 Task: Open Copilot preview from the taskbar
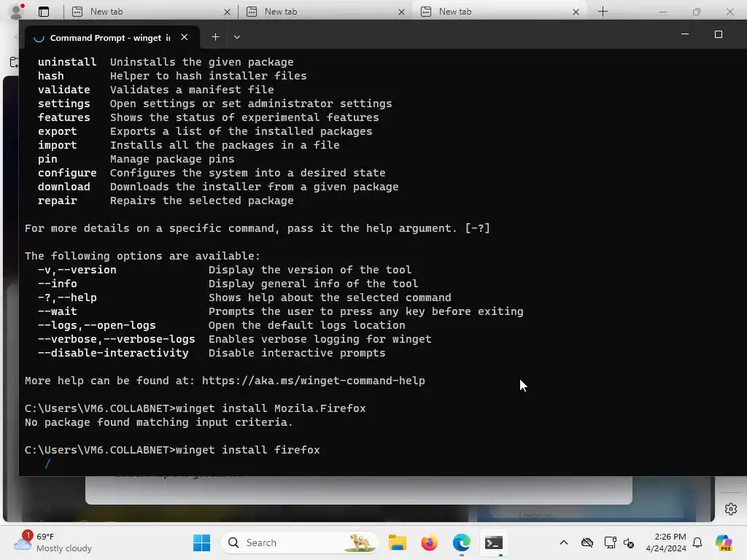(724, 542)
